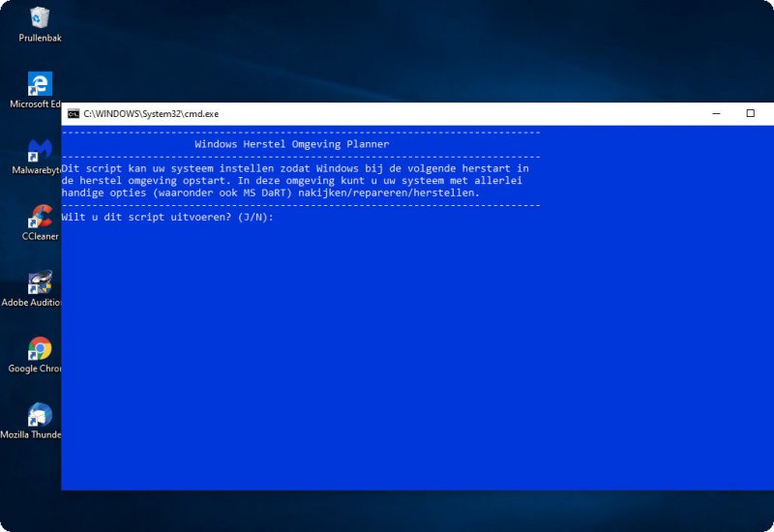
Task: Select the CCleaner desktop shortcut icon
Action: [x=40, y=217]
